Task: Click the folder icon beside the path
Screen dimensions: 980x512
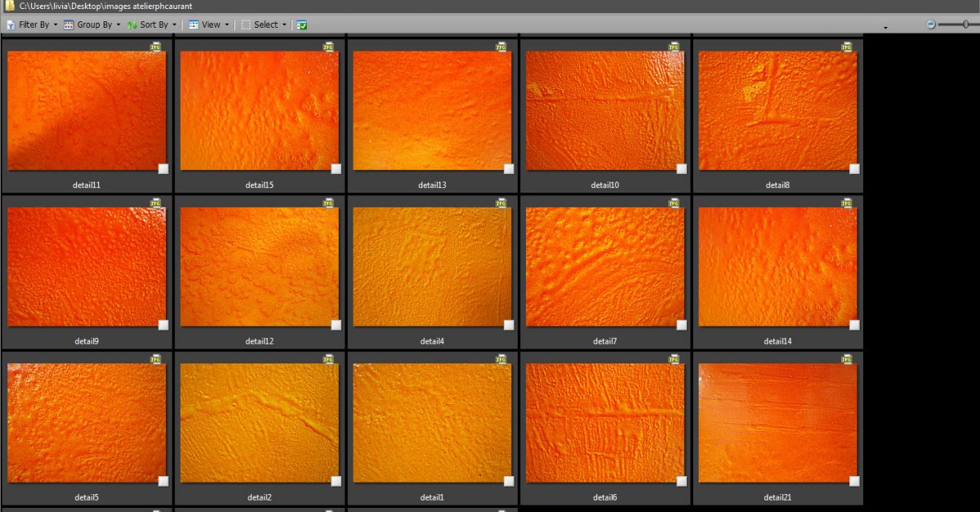Action: (10, 6)
